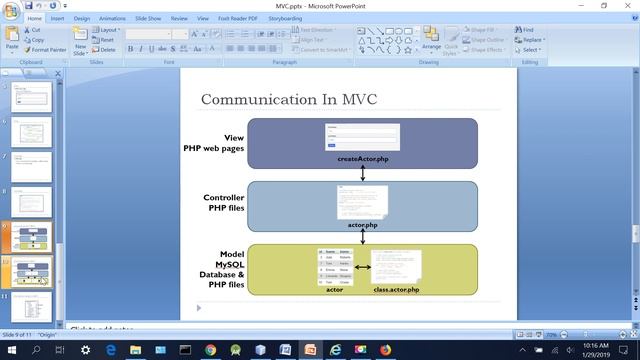Redo the last action
640x360 pixels.
pos(53,6)
